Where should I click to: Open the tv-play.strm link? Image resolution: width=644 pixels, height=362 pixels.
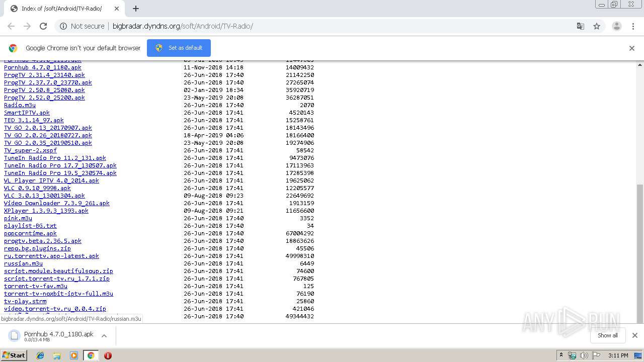tap(25, 301)
